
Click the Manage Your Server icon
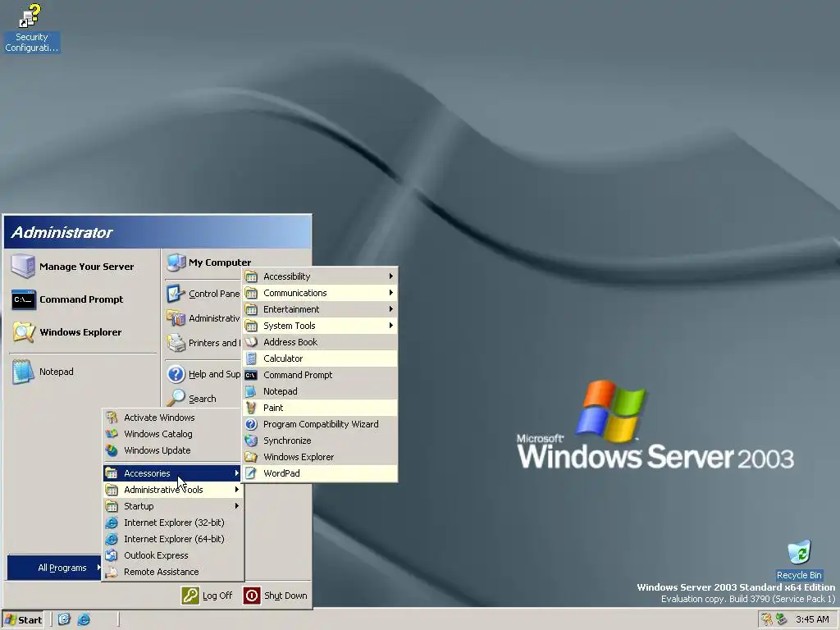click(x=23, y=267)
